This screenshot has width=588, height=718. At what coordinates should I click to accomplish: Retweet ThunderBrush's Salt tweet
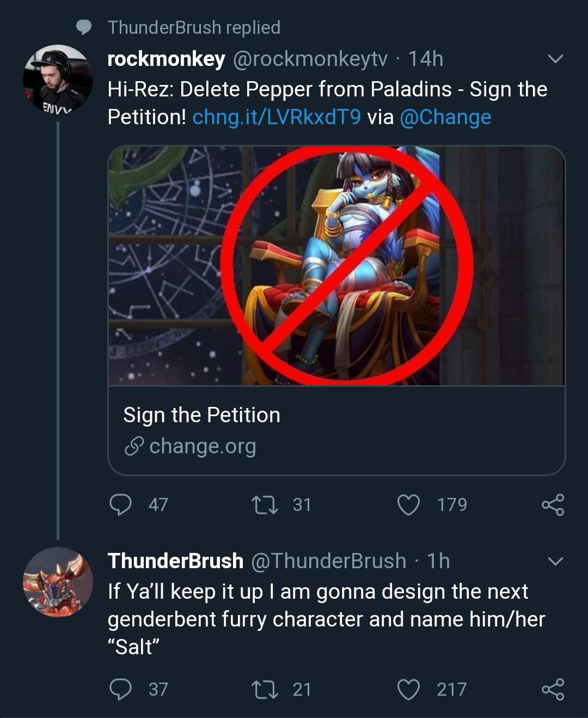(265, 689)
